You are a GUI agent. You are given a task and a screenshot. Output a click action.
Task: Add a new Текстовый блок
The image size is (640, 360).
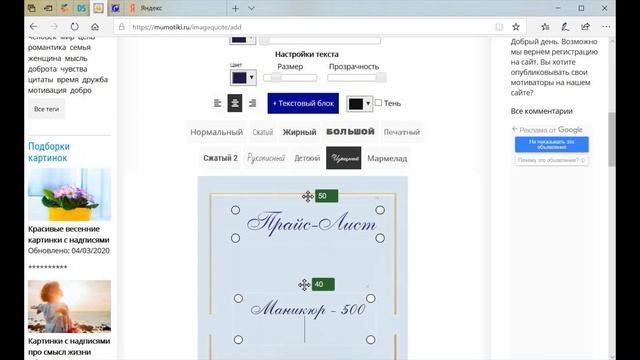click(x=303, y=103)
